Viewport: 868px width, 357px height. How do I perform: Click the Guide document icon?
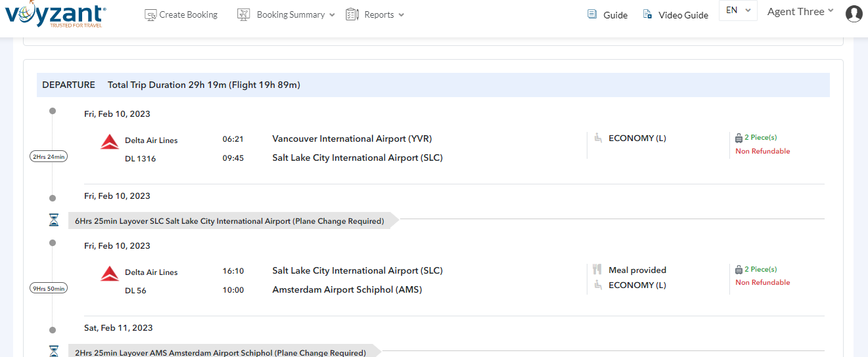coord(592,14)
